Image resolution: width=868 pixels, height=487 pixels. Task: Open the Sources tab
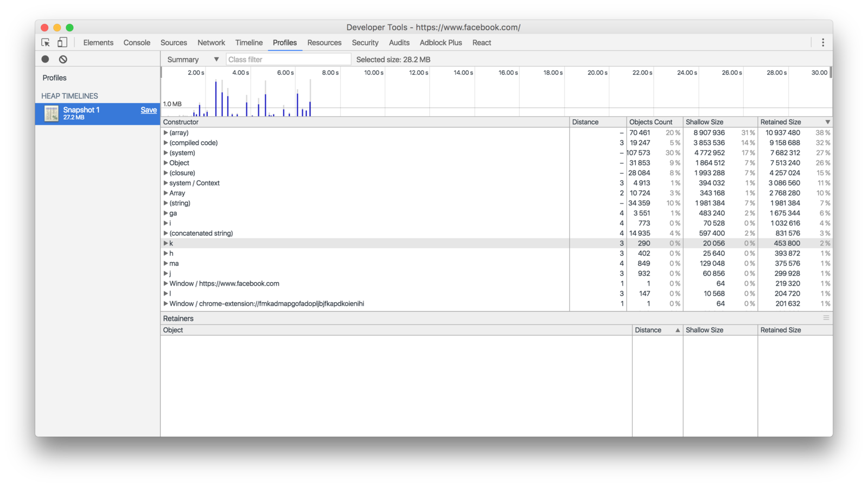174,42
